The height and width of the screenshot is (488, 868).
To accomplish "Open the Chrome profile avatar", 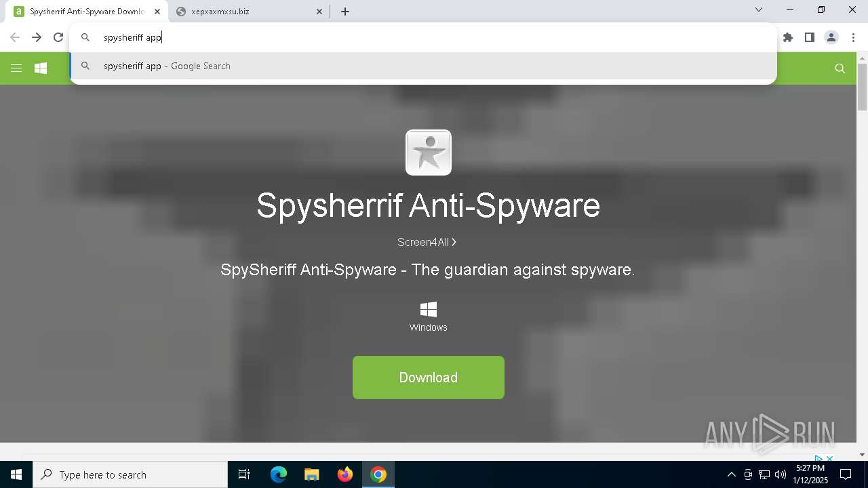I will [x=831, y=37].
